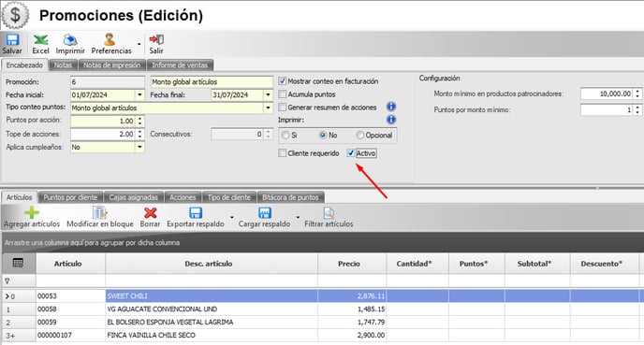Adjust Monto mínimo patrocinadores spinner
Image resolution: width=644 pixels, height=345 pixels.
click(637, 93)
